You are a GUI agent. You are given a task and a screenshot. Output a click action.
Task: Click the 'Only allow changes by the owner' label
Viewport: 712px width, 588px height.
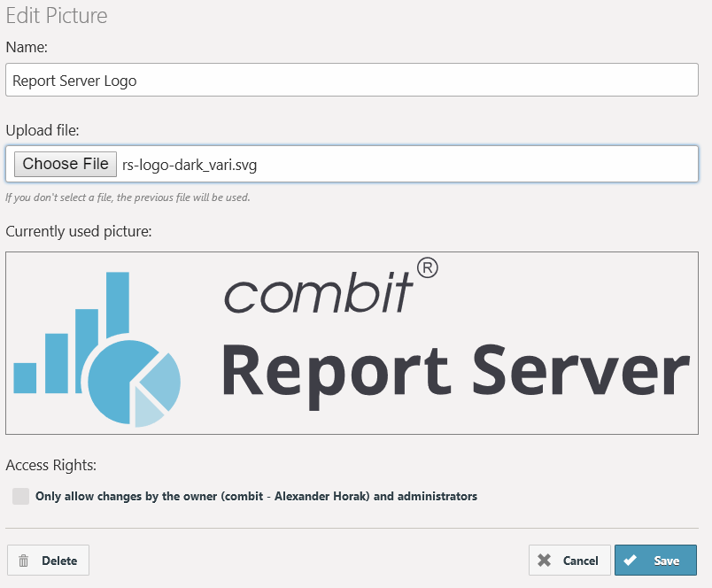[256, 496]
